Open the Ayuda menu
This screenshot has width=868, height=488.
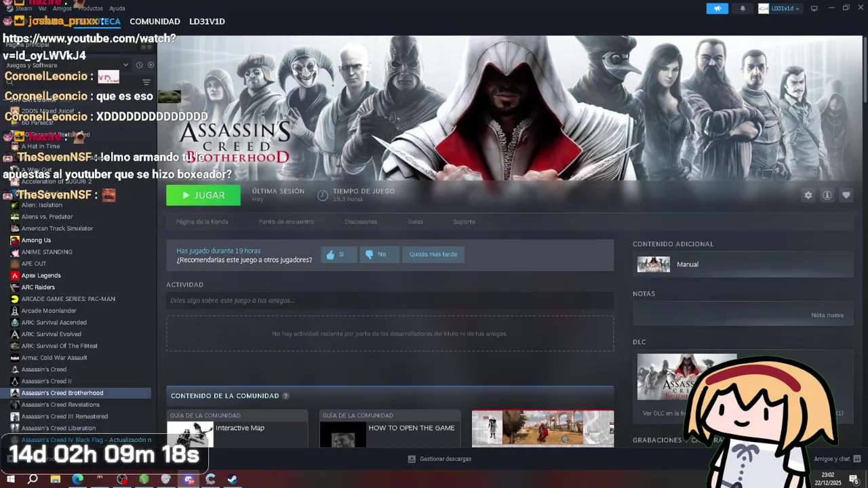click(117, 8)
